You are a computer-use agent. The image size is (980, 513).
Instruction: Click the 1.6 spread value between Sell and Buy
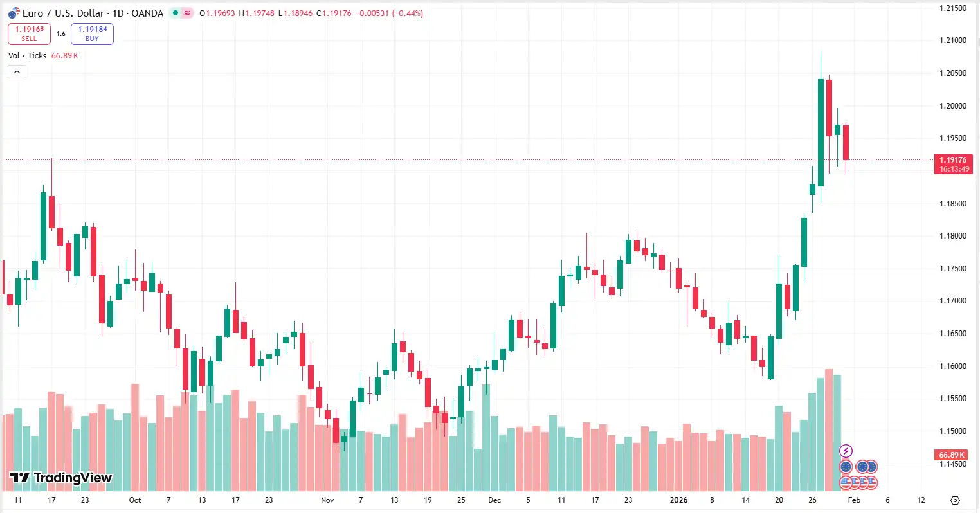point(60,33)
